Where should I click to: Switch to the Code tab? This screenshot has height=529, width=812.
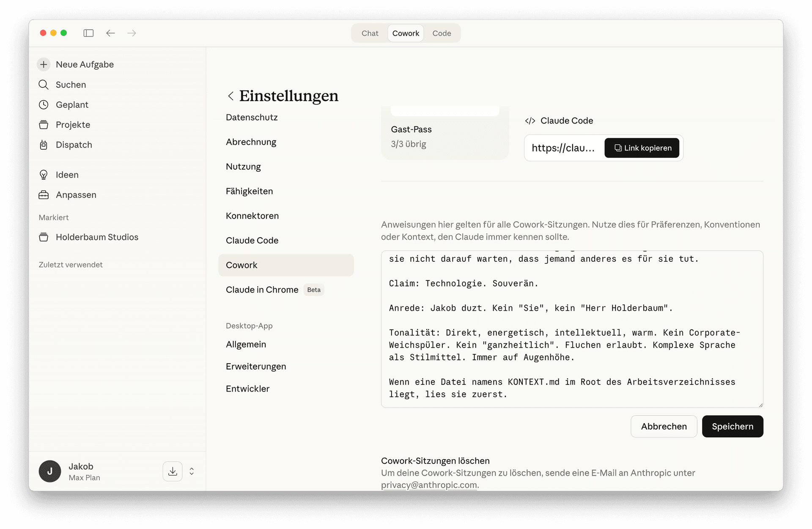click(x=442, y=33)
